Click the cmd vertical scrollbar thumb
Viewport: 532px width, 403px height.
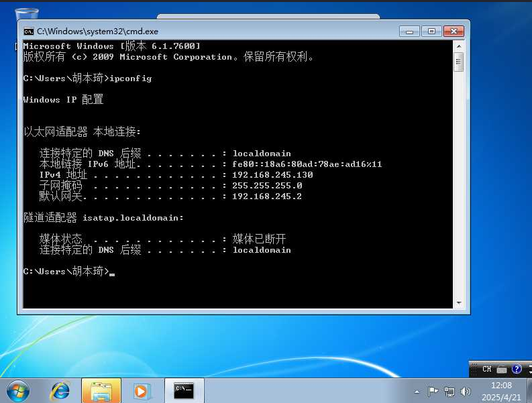point(459,62)
